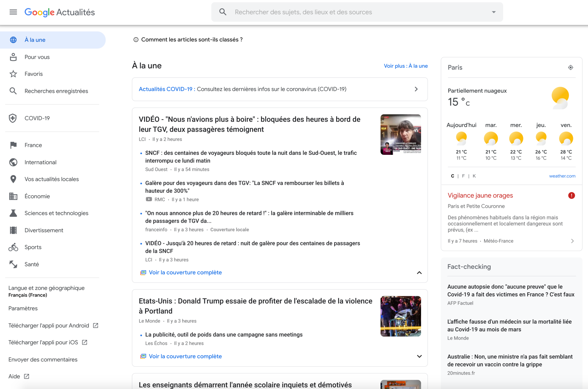Click the Google Actualités logo

pyautogui.click(x=60, y=12)
